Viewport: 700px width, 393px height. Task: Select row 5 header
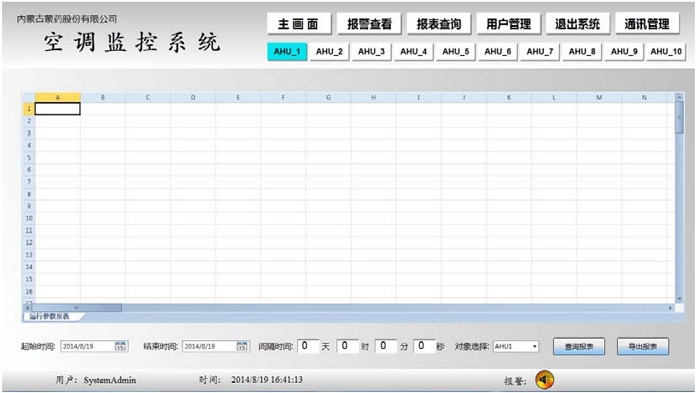(x=29, y=157)
